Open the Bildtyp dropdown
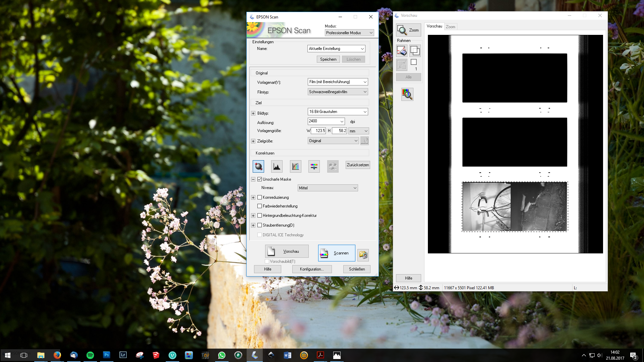This screenshot has width=644, height=362. click(x=338, y=112)
